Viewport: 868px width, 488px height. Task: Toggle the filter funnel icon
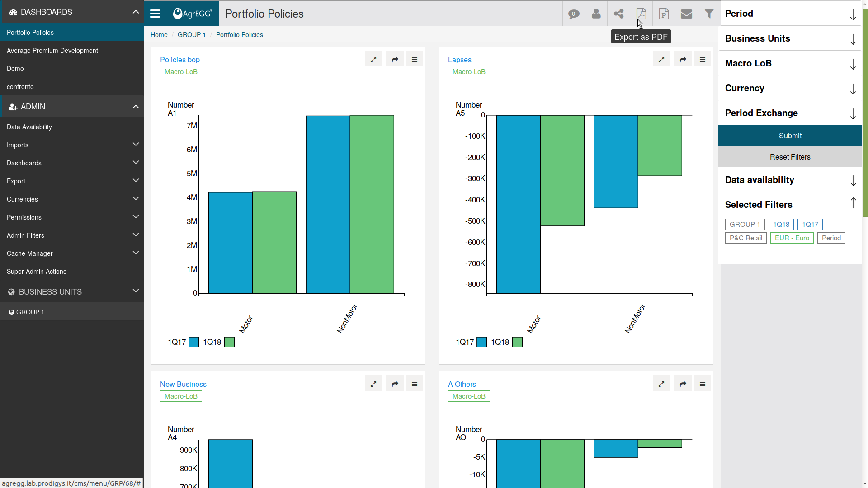(x=709, y=14)
